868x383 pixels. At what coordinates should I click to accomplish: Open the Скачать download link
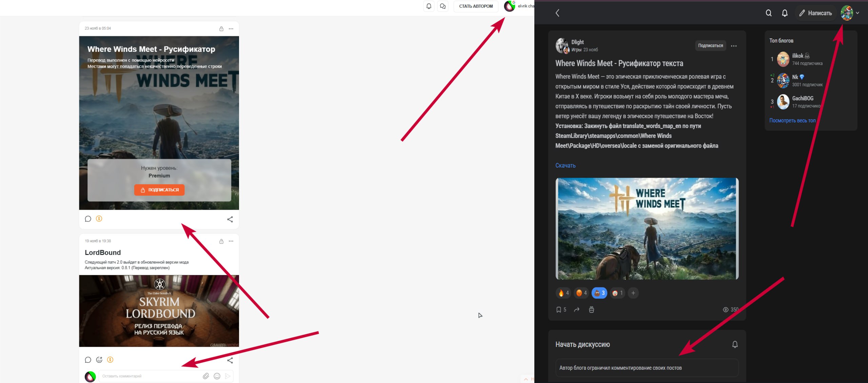point(565,165)
